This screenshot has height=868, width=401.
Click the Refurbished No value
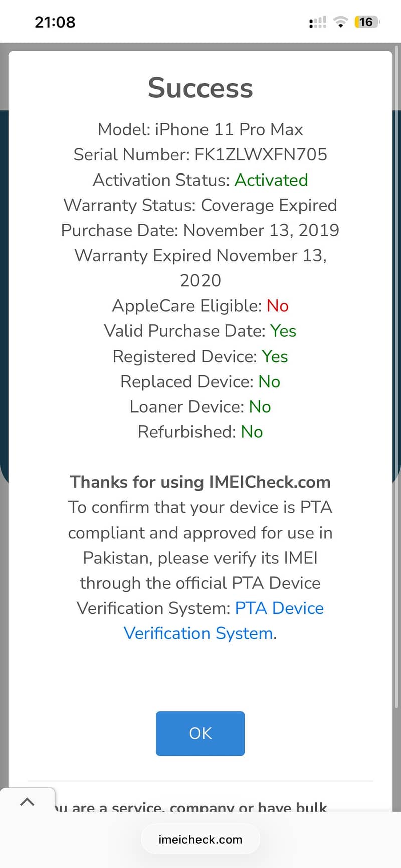[x=252, y=431]
